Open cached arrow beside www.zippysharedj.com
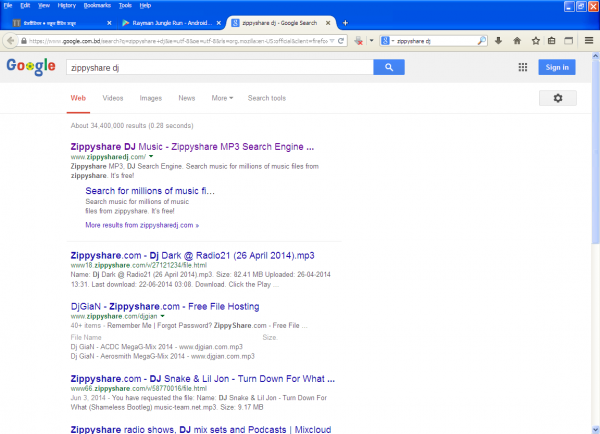 151,157
